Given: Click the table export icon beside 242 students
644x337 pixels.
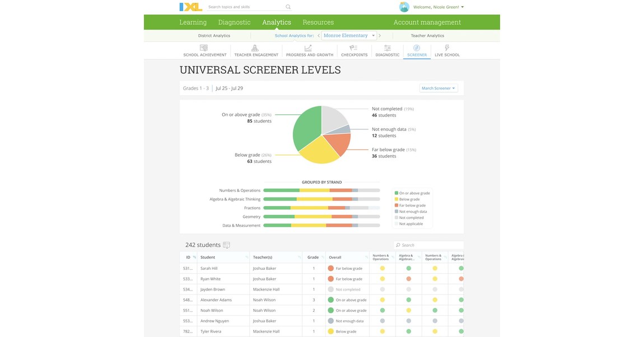Looking at the screenshot, I should (x=227, y=245).
